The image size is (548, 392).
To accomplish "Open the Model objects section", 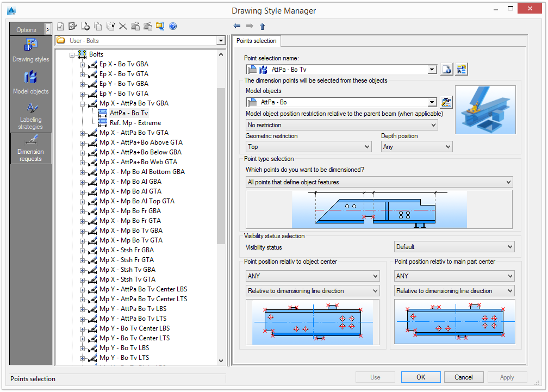I will 30,83.
